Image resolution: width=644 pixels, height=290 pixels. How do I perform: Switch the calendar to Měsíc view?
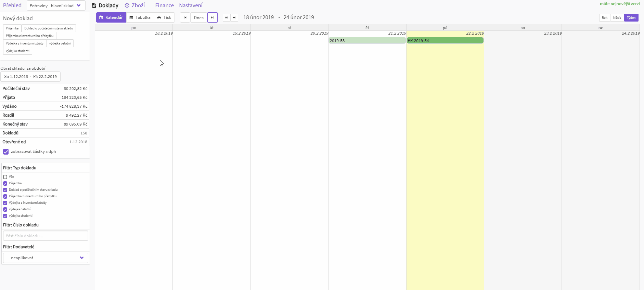pyautogui.click(x=617, y=17)
